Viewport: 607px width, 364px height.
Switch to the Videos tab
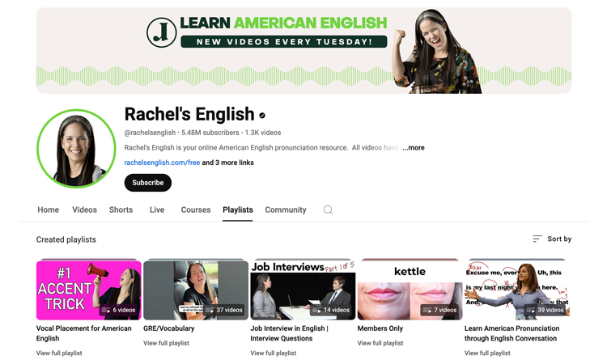pos(84,210)
